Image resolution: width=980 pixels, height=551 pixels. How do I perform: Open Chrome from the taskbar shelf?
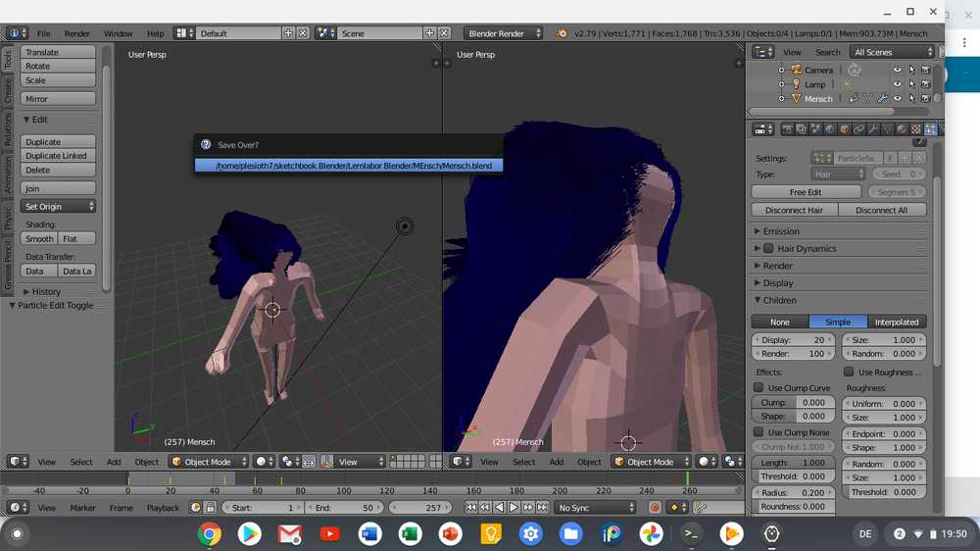point(209,534)
